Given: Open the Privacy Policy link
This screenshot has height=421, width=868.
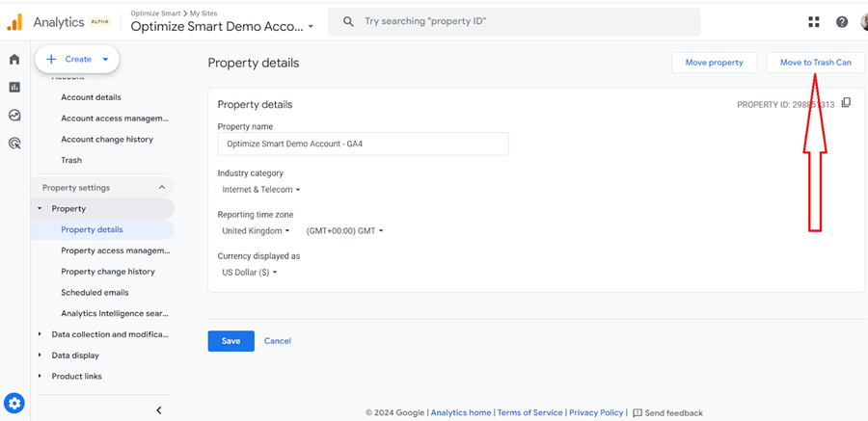Looking at the screenshot, I should click(596, 412).
